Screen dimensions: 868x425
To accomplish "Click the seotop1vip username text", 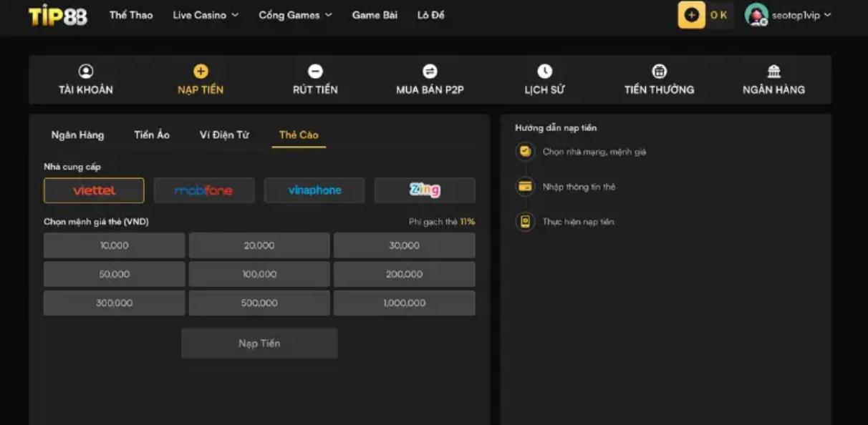I will click(x=796, y=15).
